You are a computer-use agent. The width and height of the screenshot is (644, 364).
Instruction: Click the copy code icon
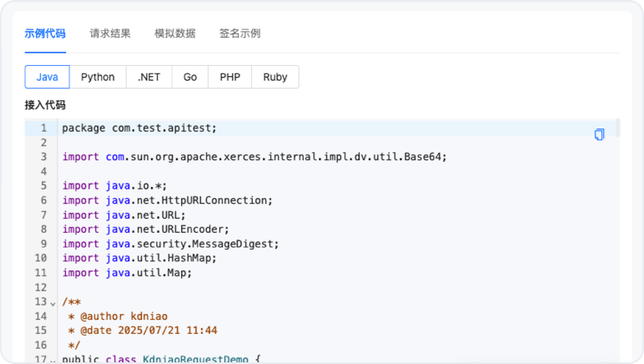pos(599,134)
